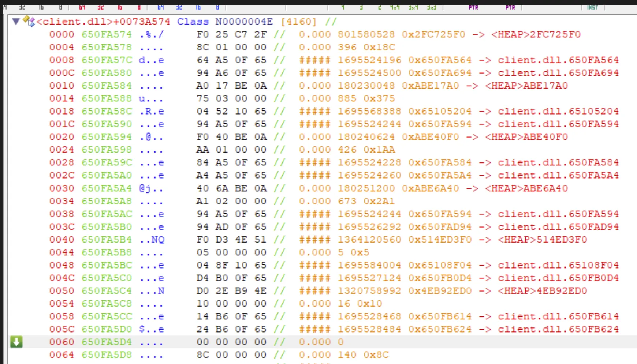The height and width of the screenshot is (364, 637).
Task: Select the black Hex 16 type icon
Action: coord(41,7)
